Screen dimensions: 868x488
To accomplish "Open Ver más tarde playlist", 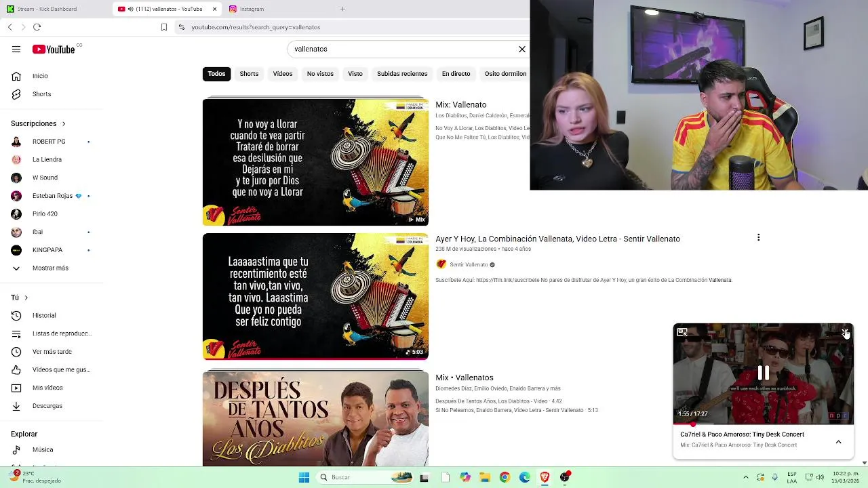I will (52, 352).
